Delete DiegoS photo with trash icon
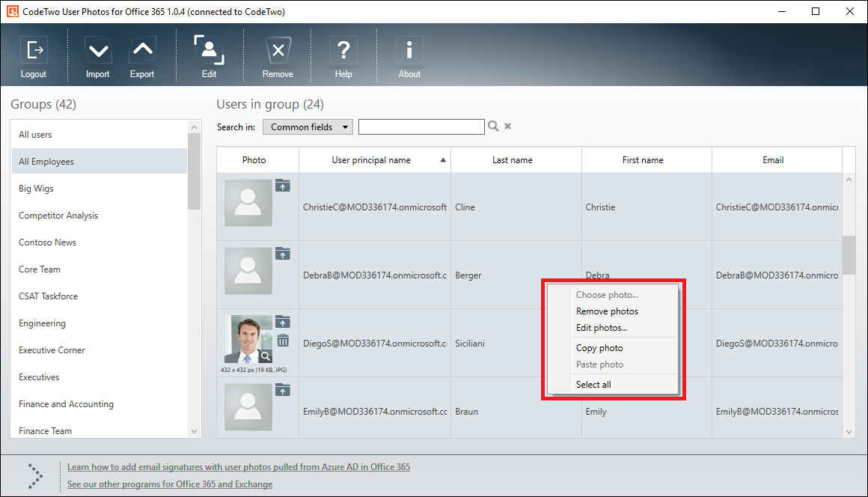Screen dimensions: 868x497 click(283, 341)
